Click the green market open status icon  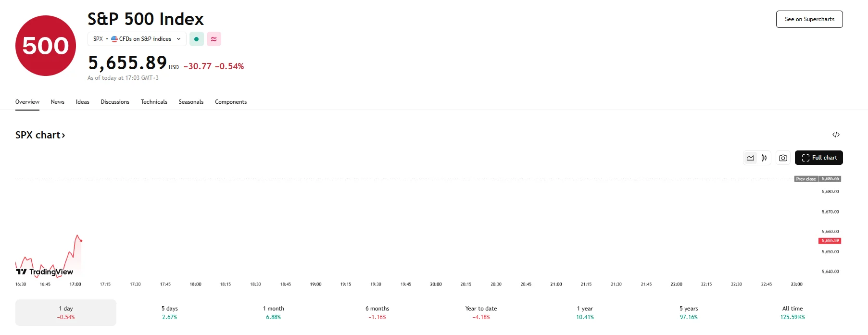(196, 39)
